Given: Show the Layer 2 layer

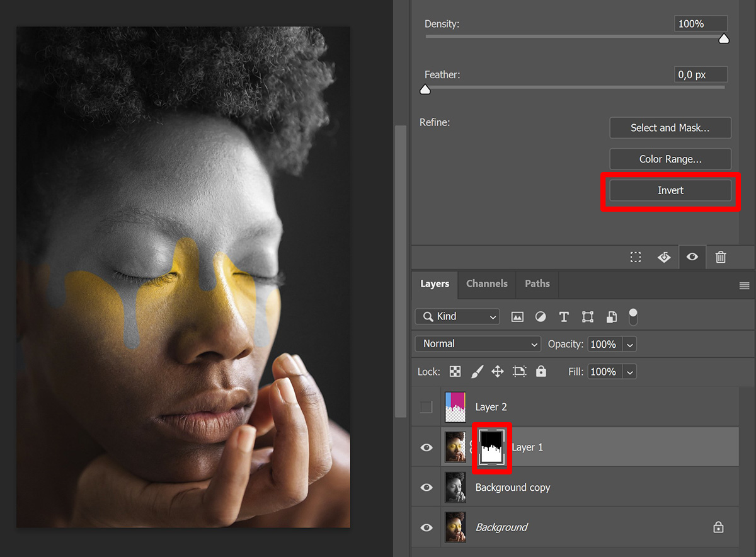Looking at the screenshot, I should click(x=427, y=406).
